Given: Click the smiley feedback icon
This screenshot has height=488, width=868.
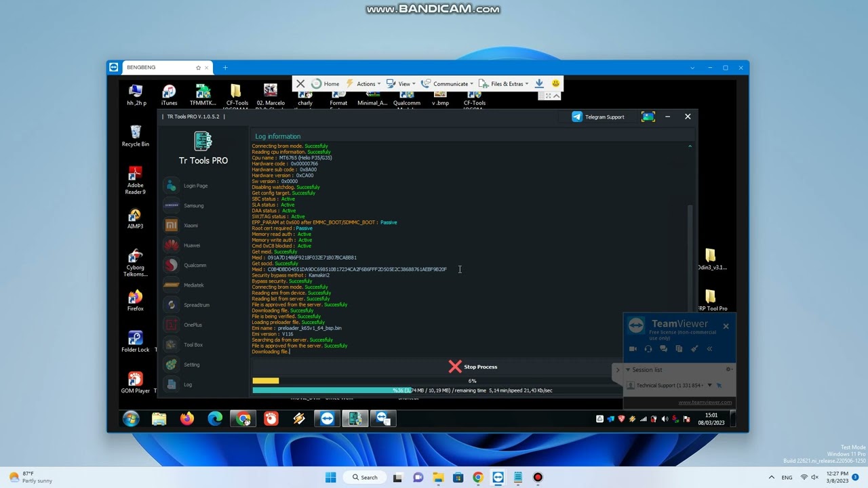Looking at the screenshot, I should point(556,83).
